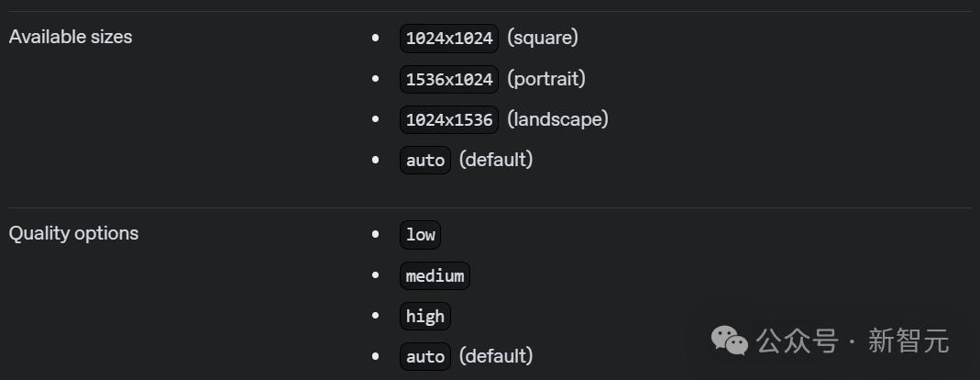Image resolution: width=980 pixels, height=380 pixels.
Task: Click "(default)" beside the quality auto tag
Action: (496, 355)
